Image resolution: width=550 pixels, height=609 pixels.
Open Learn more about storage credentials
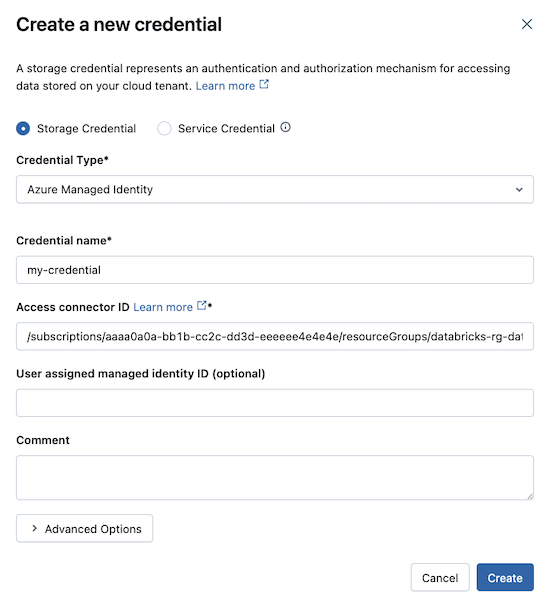point(225,86)
